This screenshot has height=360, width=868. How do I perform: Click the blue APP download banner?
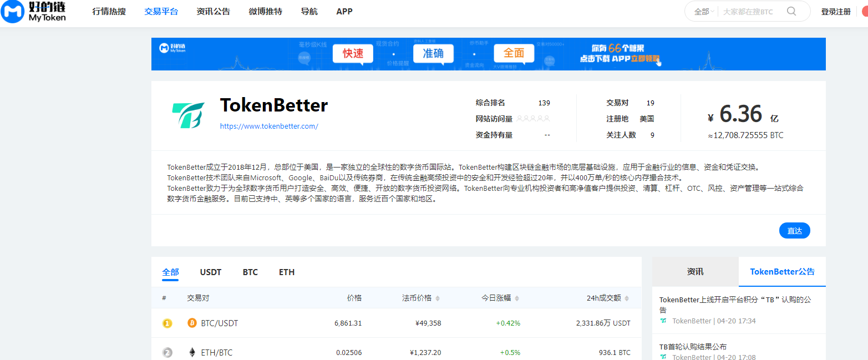pos(488,54)
